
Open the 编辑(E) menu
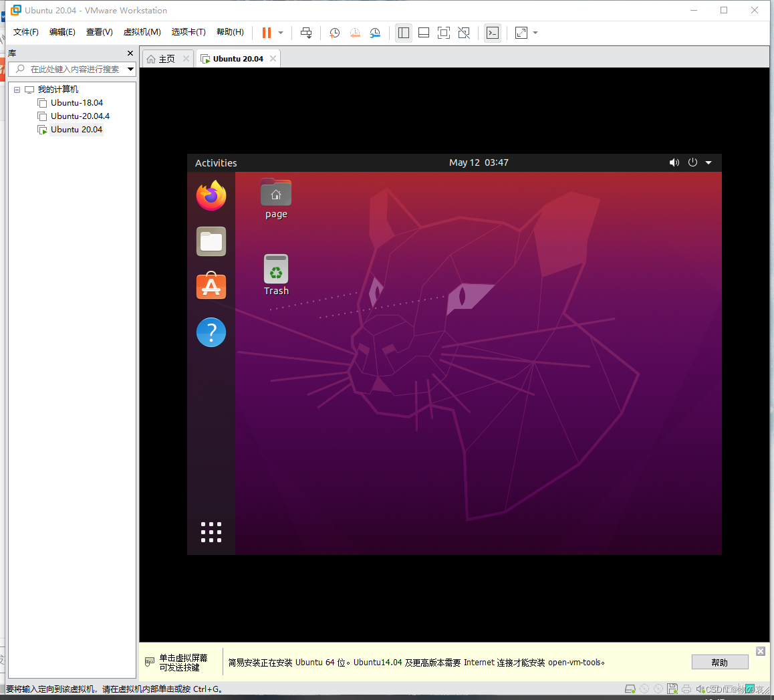pyautogui.click(x=62, y=32)
